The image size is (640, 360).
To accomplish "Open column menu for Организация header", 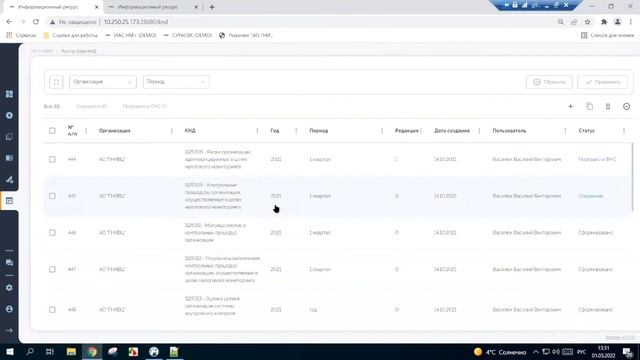I will click(171, 131).
